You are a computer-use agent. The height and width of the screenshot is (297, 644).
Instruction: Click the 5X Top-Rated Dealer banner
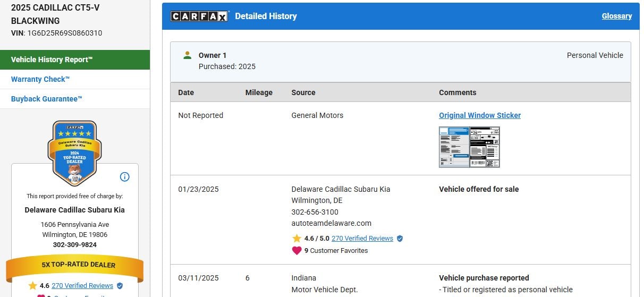tap(74, 265)
